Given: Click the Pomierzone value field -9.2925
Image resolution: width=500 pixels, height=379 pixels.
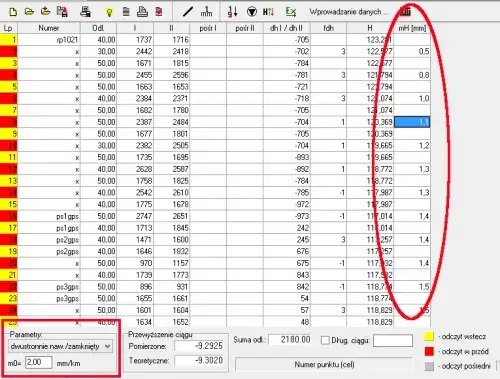Looking at the screenshot, I should [199, 346].
